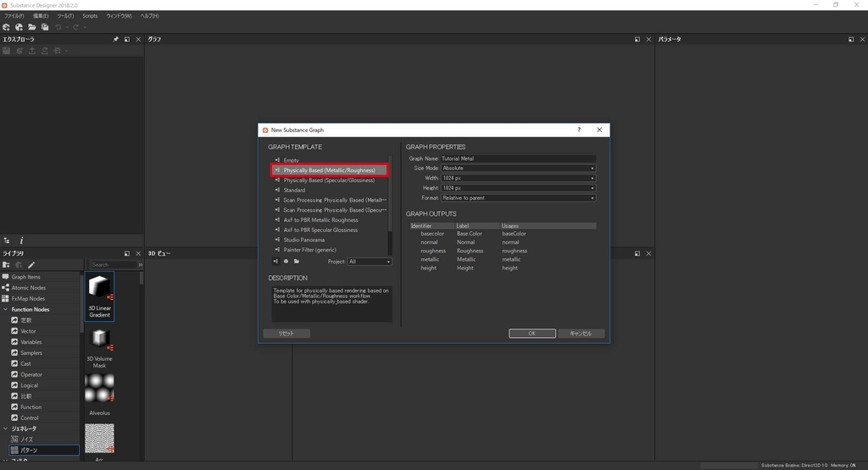The height and width of the screenshot is (470, 868).
Task: Select the ノイズ generator category
Action: pyautogui.click(x=26, y=440)
